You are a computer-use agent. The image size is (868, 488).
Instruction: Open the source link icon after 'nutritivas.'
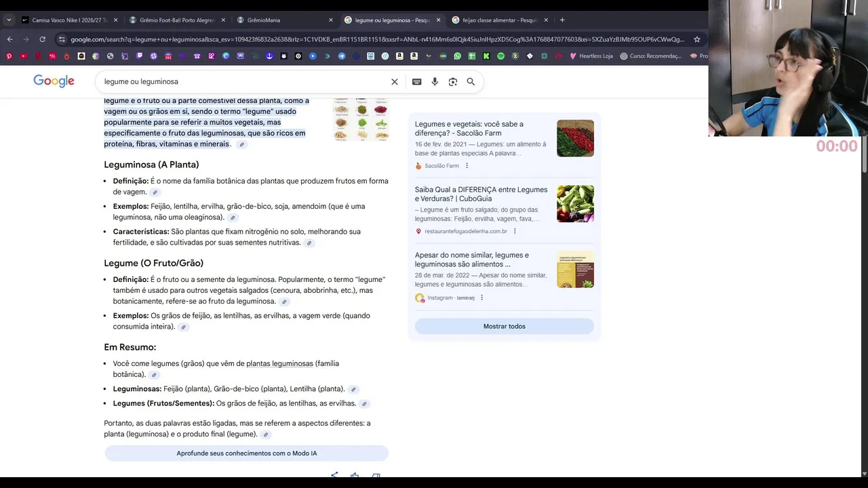[x=309, y=243]
